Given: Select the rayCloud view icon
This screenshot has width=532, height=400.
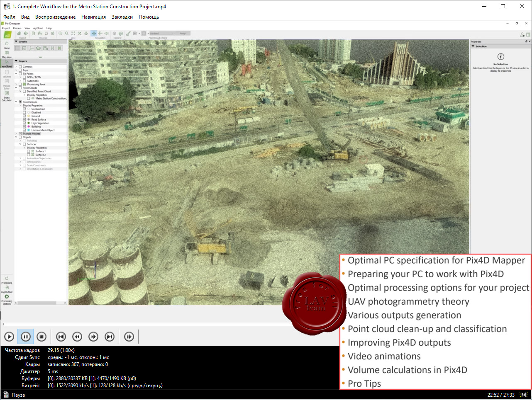Looking at the screenshot, I should coord(7,63).
